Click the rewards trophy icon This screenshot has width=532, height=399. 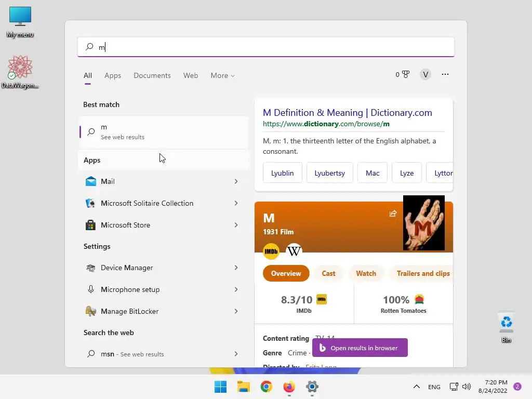point(405,74)
